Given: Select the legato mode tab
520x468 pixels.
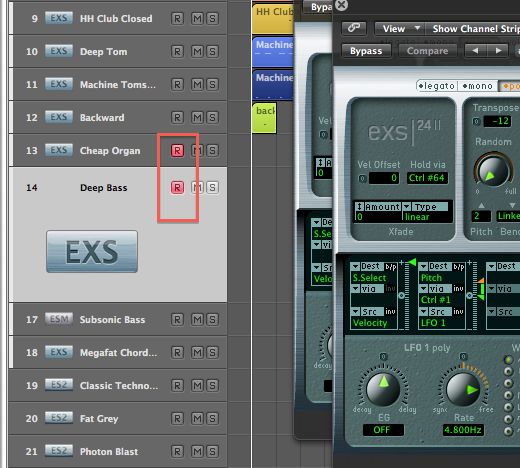Looking at the screenshot, I should point(437,86).
